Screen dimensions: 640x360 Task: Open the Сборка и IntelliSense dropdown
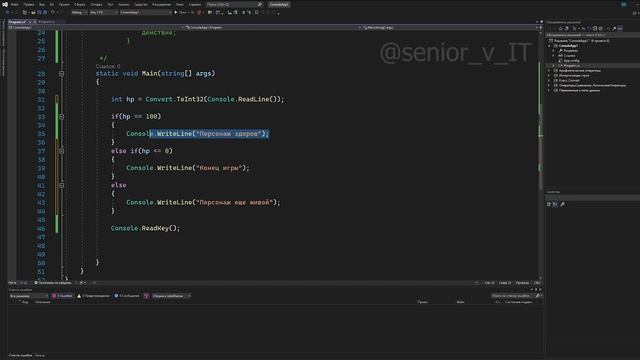coord(171,296)
